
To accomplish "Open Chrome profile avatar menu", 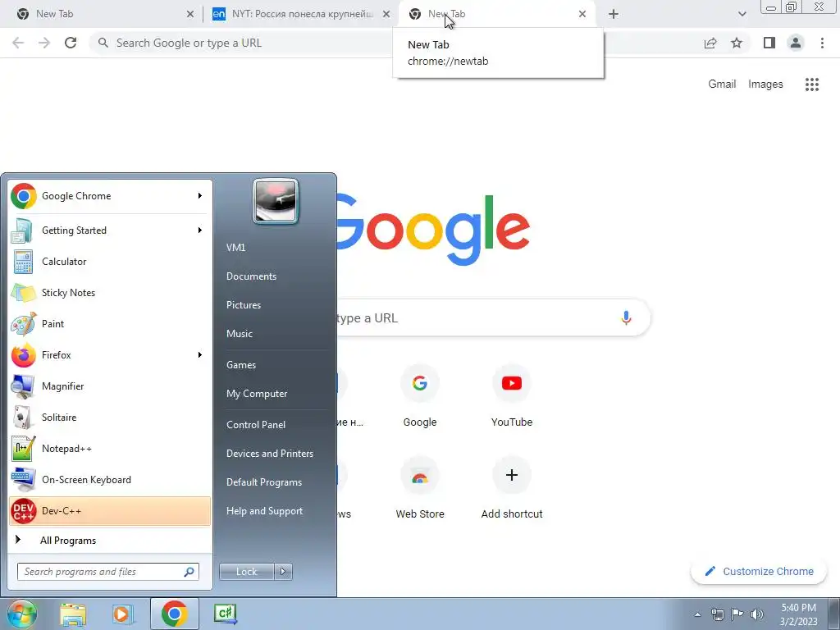I will pyautogui.click(x=796, y=43).
